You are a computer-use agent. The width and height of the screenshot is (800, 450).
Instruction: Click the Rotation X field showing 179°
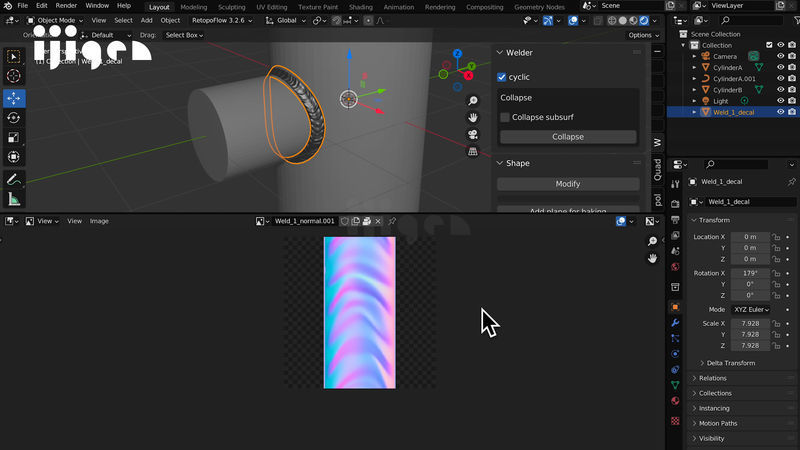click(x=750, y=273)
